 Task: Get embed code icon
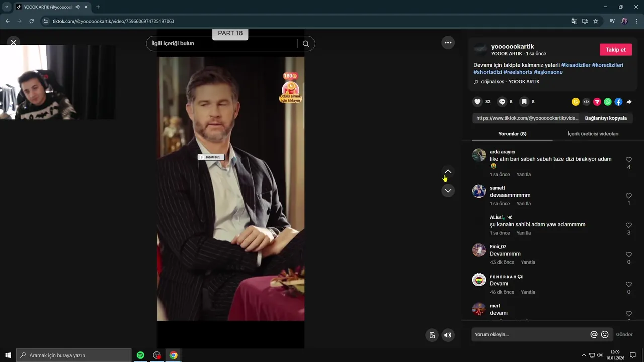pos(586,102)
